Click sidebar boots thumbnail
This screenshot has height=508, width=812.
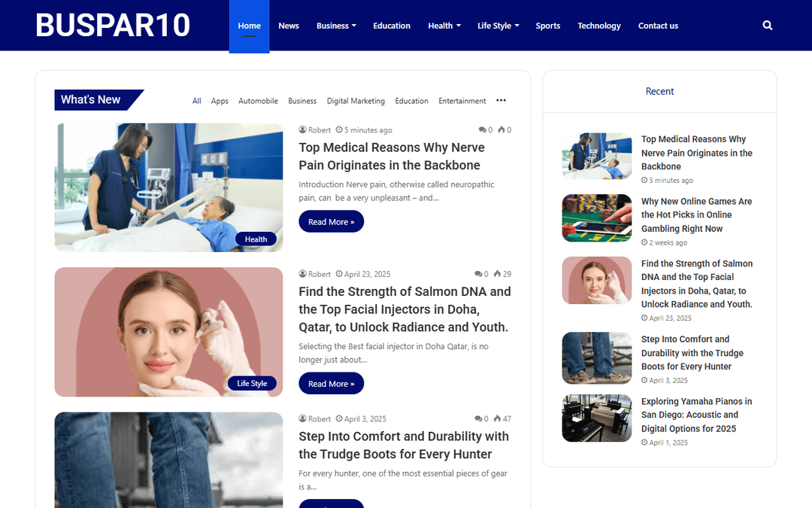tap(596, 357)
